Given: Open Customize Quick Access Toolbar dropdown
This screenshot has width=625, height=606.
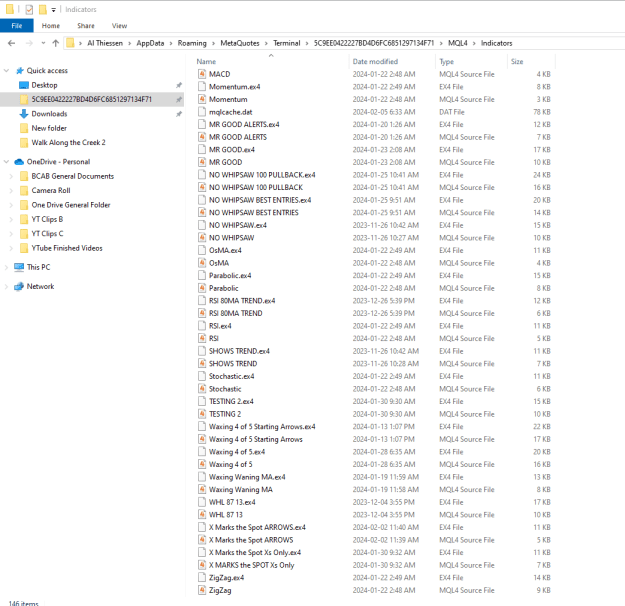Looking at the screenshot, I should (53, 10).
